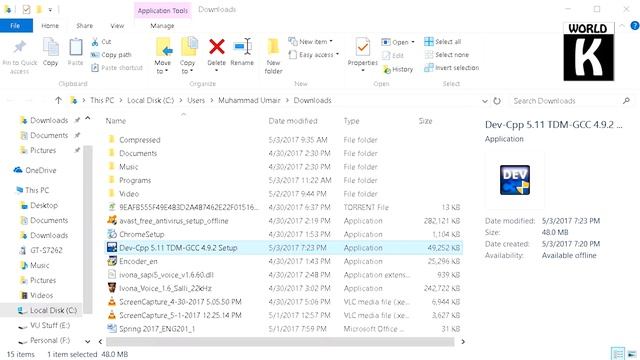Select Spring 2017_ENG201_1 document
The height and width of the screenshot is (360, 640).
pyautogui.click(x=157, y=329)
